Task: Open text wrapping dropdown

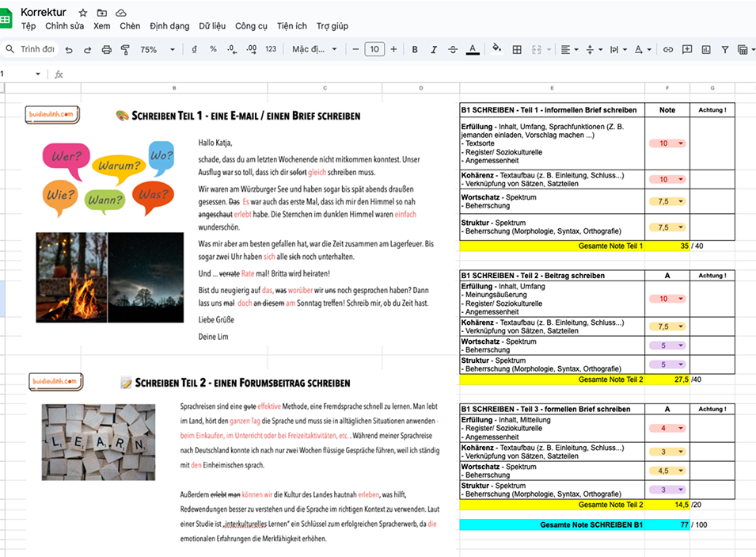Action: 618,49
